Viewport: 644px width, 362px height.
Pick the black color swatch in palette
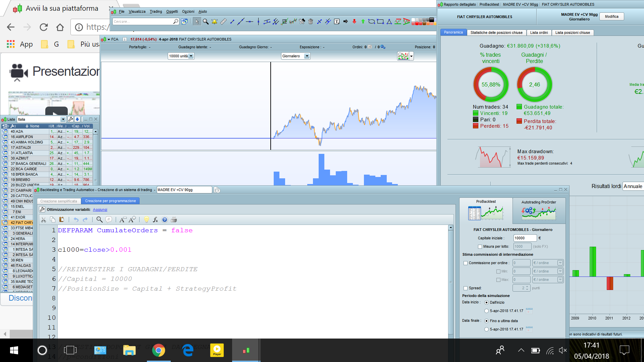(x=432, y=19)
